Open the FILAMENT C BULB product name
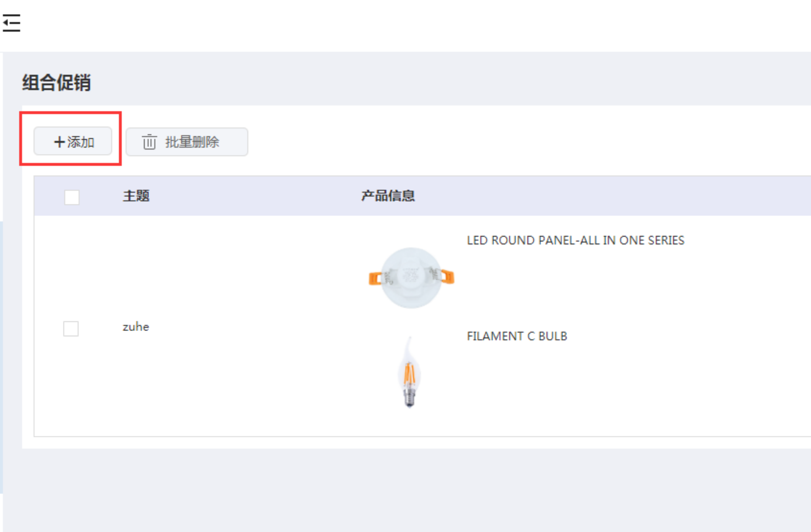 click(x=517, y=336)
